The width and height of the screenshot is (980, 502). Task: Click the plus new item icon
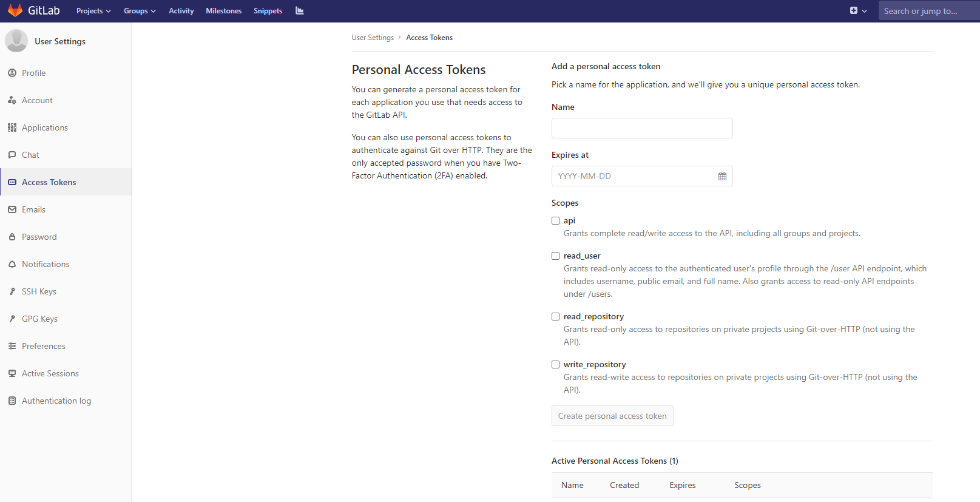(854, 11)
